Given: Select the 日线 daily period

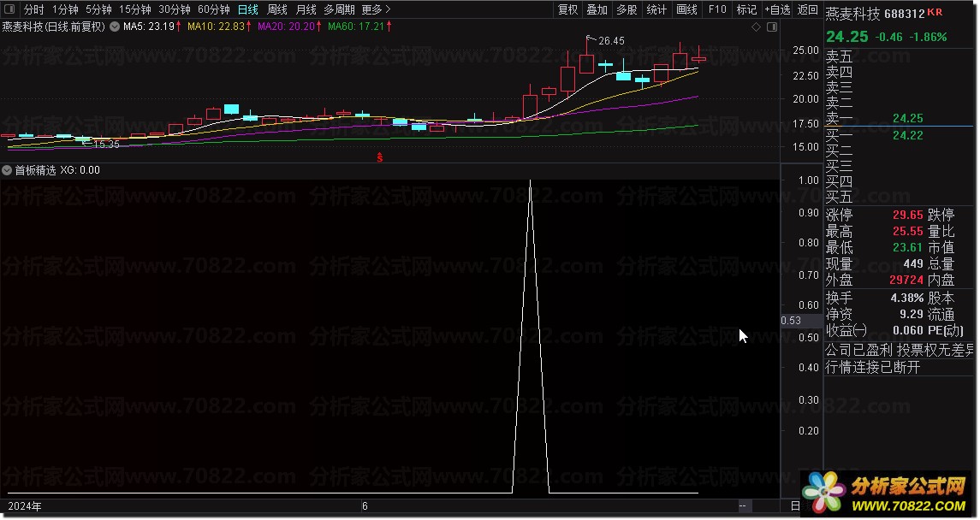Looking at the screenshot, I should 248,9.
